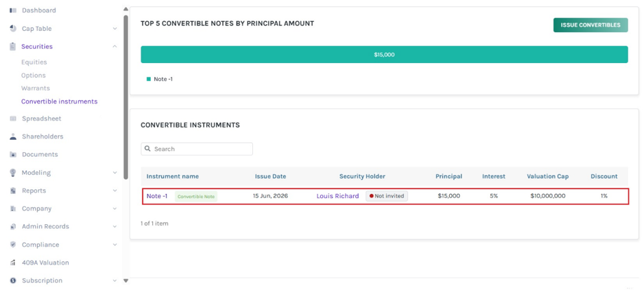Collapse the Securities chevron

coord(115,47)
